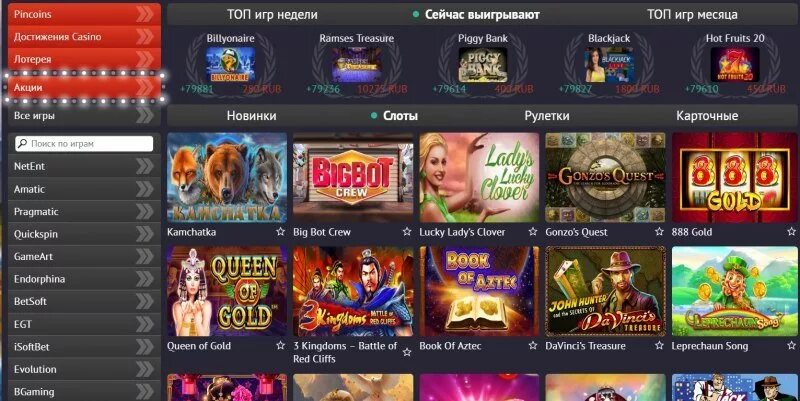Toggle favorite star for Lucky Lady's Clover
800x401 pixels.
(x=533, y=232)
